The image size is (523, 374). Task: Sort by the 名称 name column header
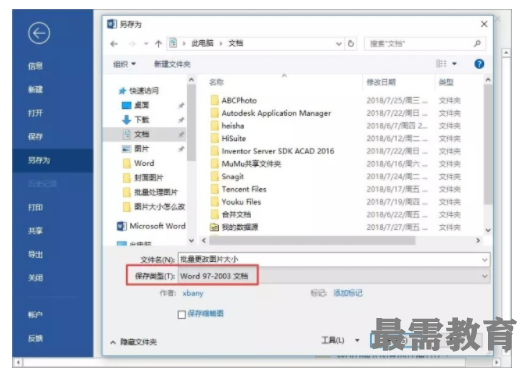(x=216, y=82)
